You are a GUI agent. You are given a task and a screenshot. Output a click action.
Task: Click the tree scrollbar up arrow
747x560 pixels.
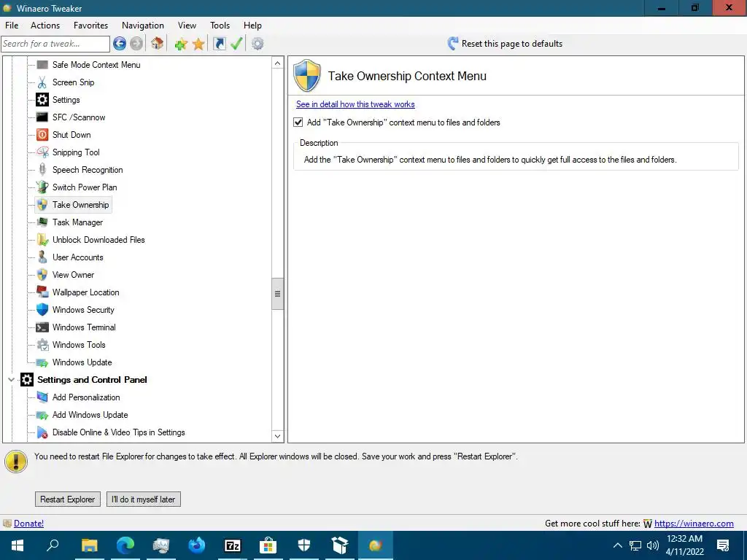pyautogui.click(x=278, y=63)
